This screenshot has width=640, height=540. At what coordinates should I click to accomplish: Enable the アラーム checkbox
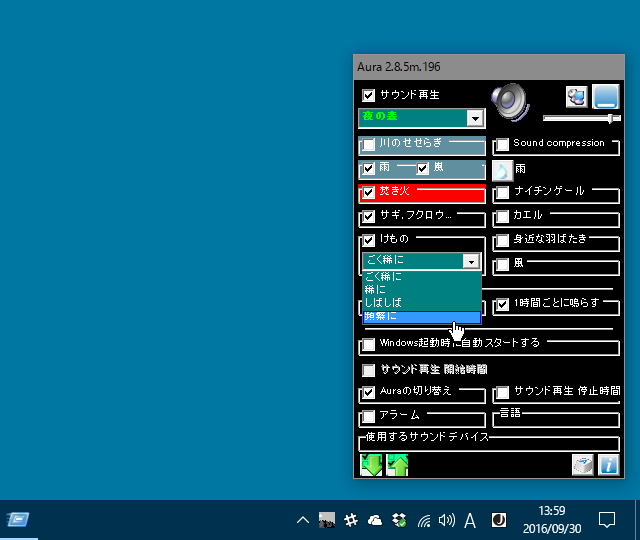click(369, 416)
